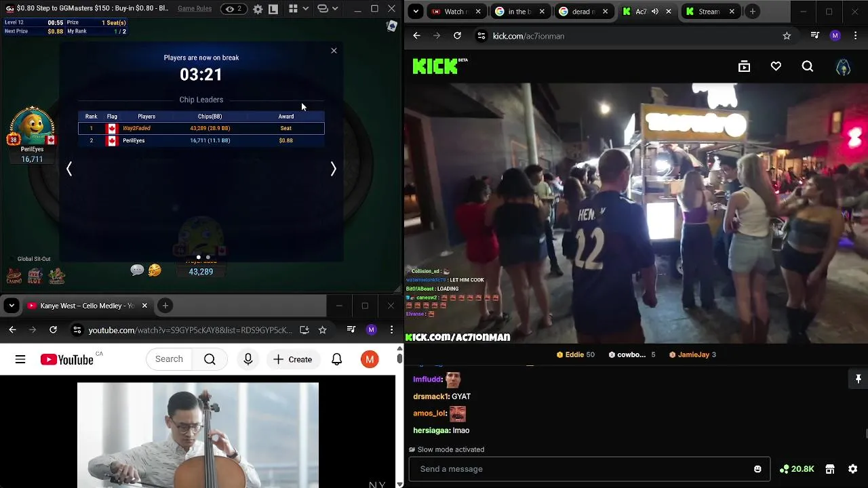Open the Live Casino icon next to Slot
This screenshot has width=868, height=488.
[x=57, y=276]
